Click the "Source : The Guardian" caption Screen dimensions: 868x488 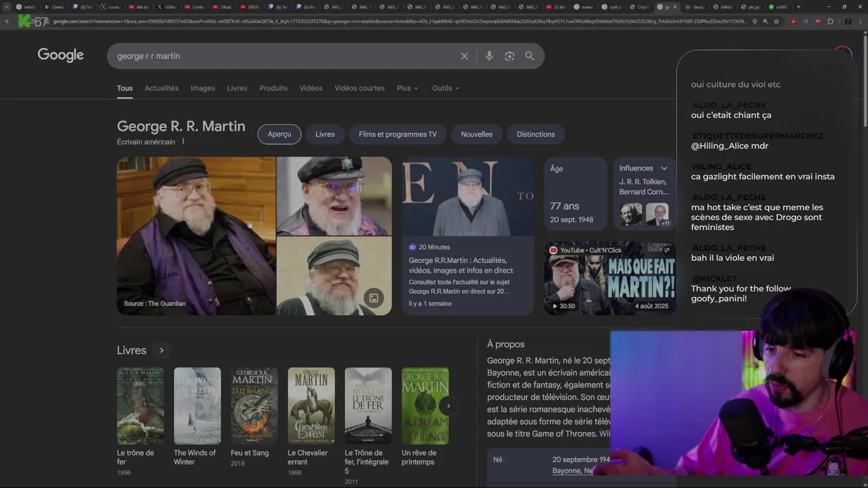pyautogui.click(x=155, y=304)
